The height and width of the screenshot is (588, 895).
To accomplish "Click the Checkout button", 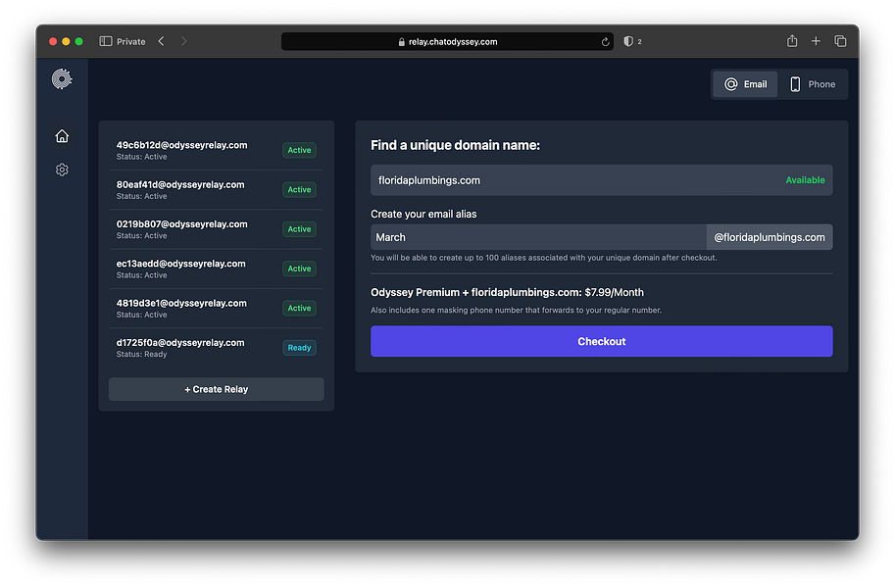I will [602, 341].
